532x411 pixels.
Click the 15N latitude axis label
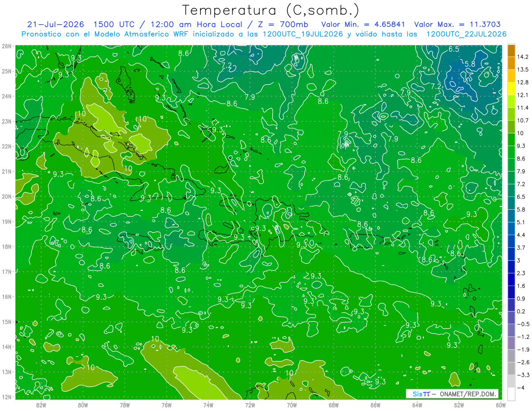point(6,321)
